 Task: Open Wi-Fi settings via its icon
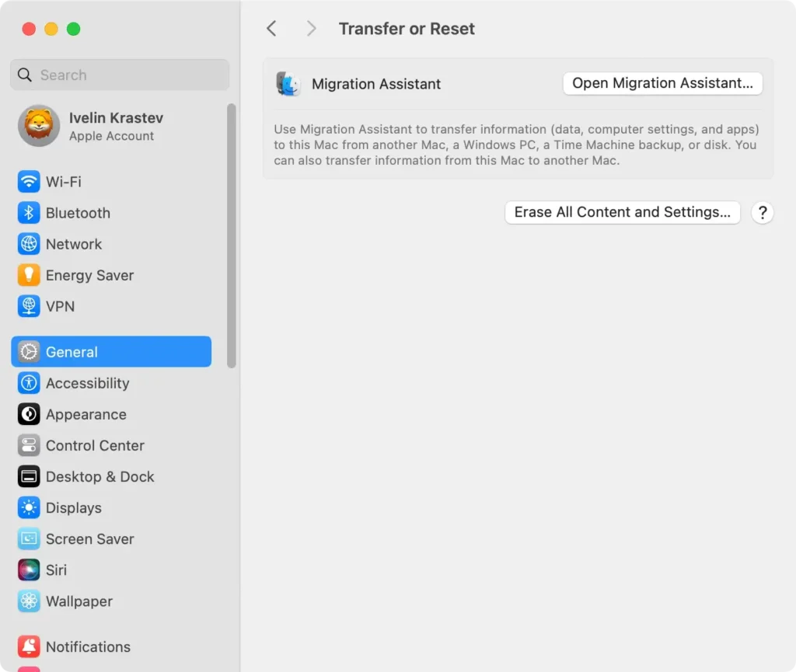29,182
